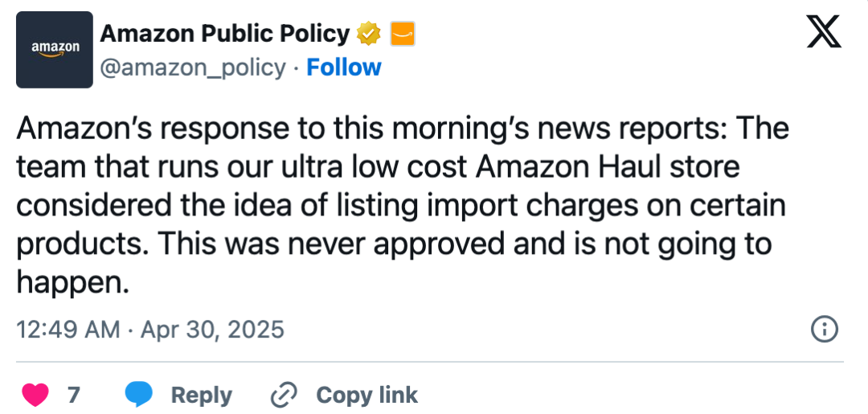Open the tweet by clicking its body text

[403, 206]
